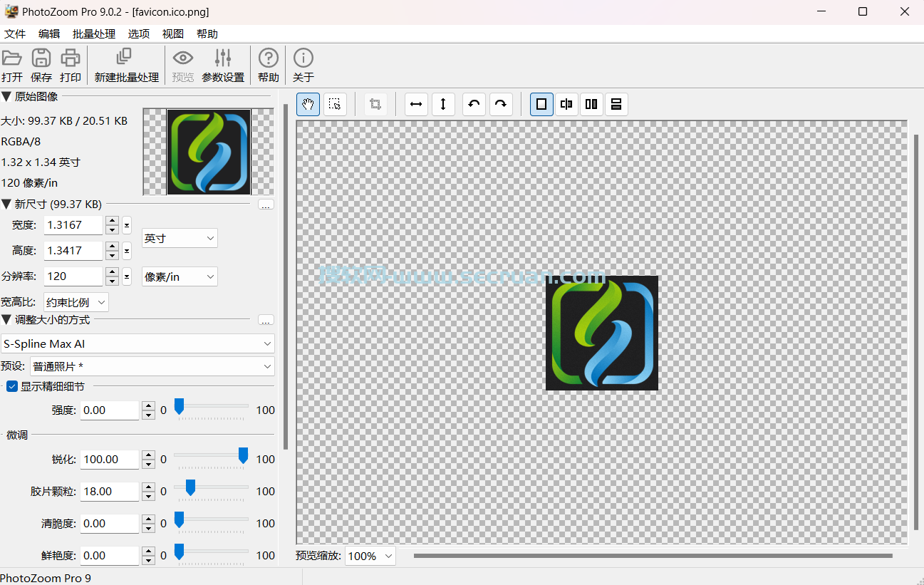924x585 pixels.
Task: Click the ... button beside 新尺寸
Action: point(266,205)
